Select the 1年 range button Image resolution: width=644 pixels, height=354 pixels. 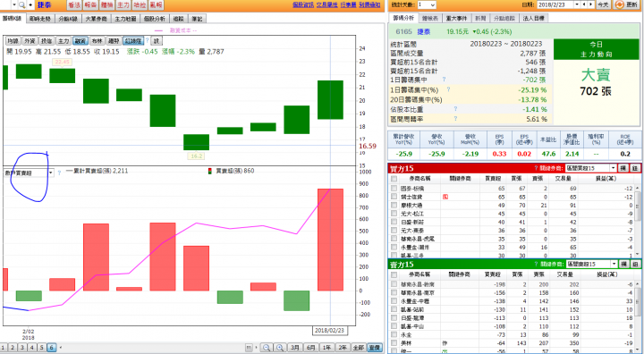coord(326,348)
